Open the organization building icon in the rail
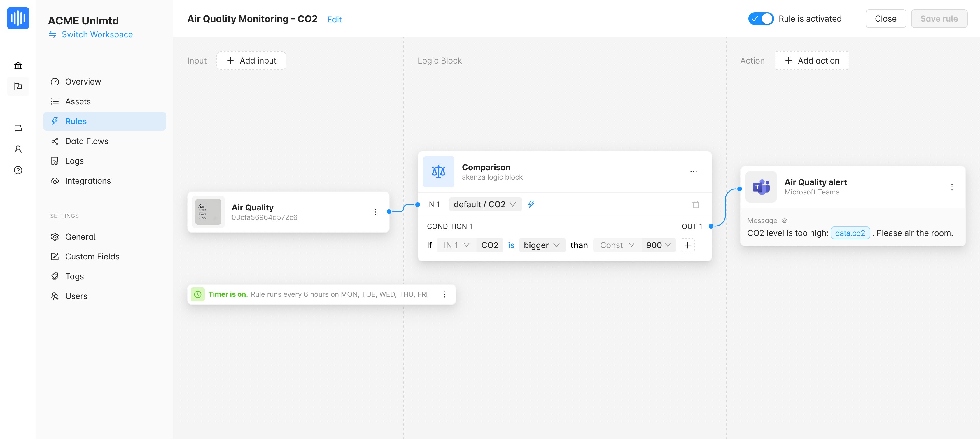 18,65
